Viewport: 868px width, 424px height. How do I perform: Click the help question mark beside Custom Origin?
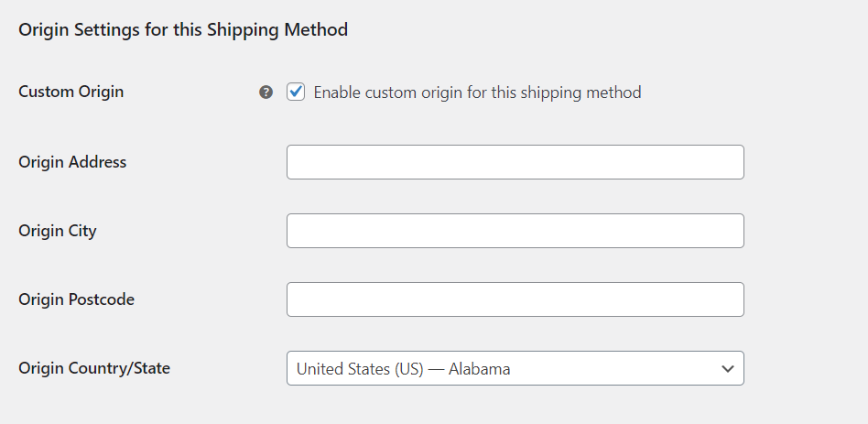tap(266, 92)
